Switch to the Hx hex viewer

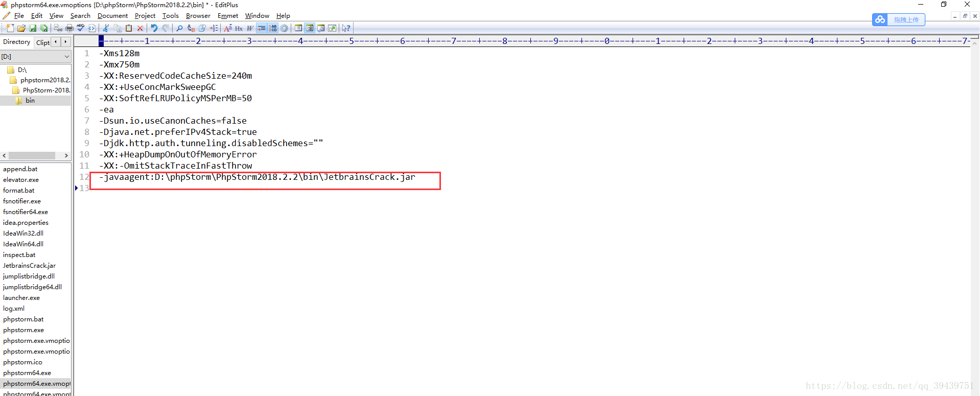click(x=239, y=28)
